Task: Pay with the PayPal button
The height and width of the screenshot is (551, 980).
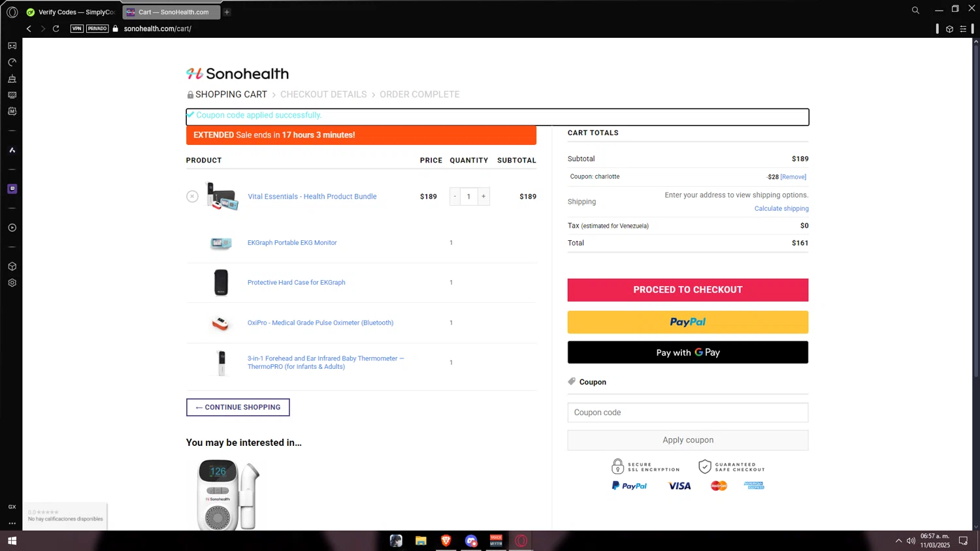Action: (x=688, y=322)
